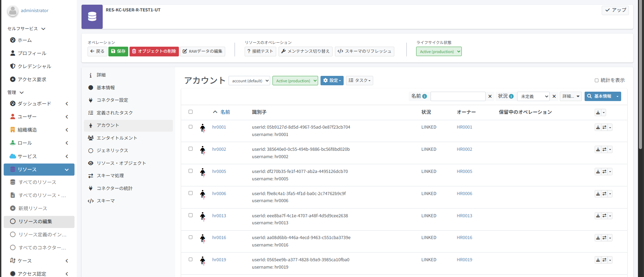Clear the 状況 filter with X

pos(554,96)
